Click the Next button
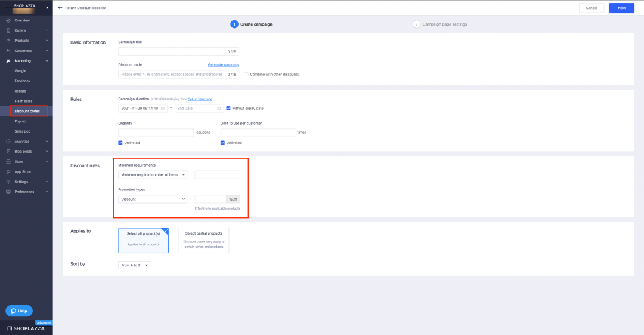This screenshot has height=335, width=644. [x=621, y=8]
